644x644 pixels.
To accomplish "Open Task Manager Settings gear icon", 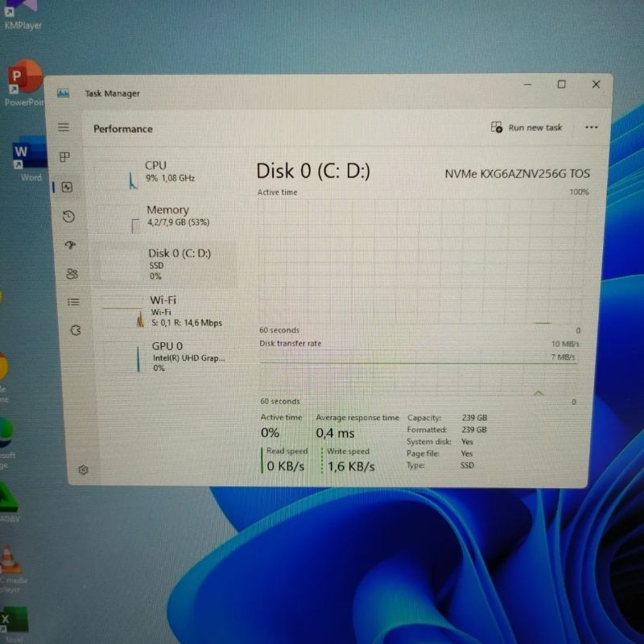I will click(x=83, y=469).
